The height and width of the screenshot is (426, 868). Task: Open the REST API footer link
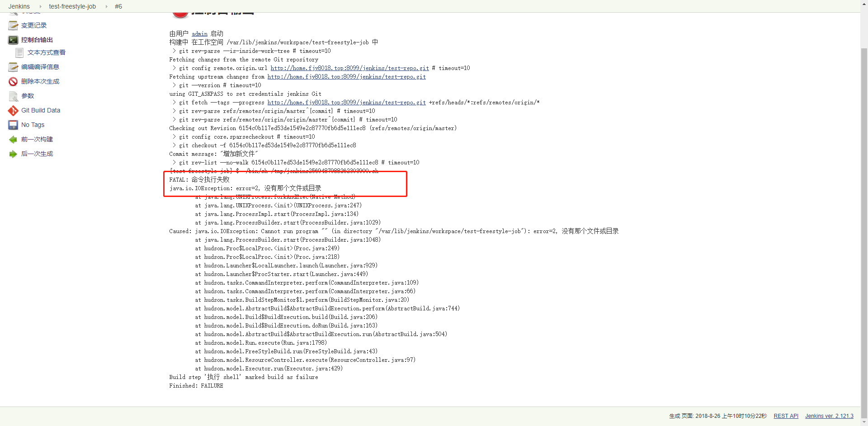coord(786,416)
